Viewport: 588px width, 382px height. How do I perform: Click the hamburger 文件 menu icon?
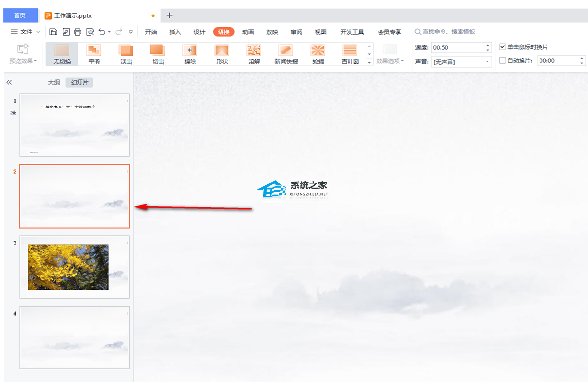click(x=15, y=32)
